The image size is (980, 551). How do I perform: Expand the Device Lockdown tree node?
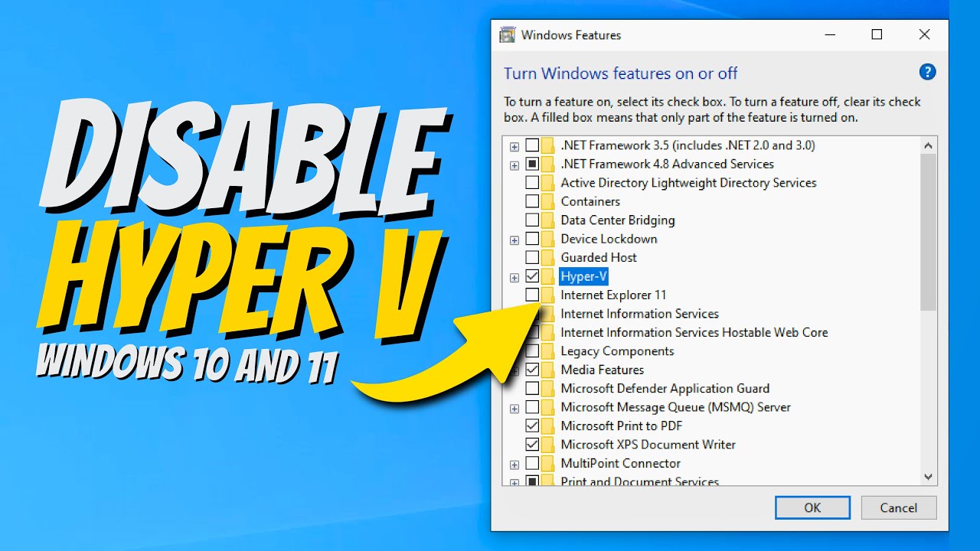(x=514, y=240)
